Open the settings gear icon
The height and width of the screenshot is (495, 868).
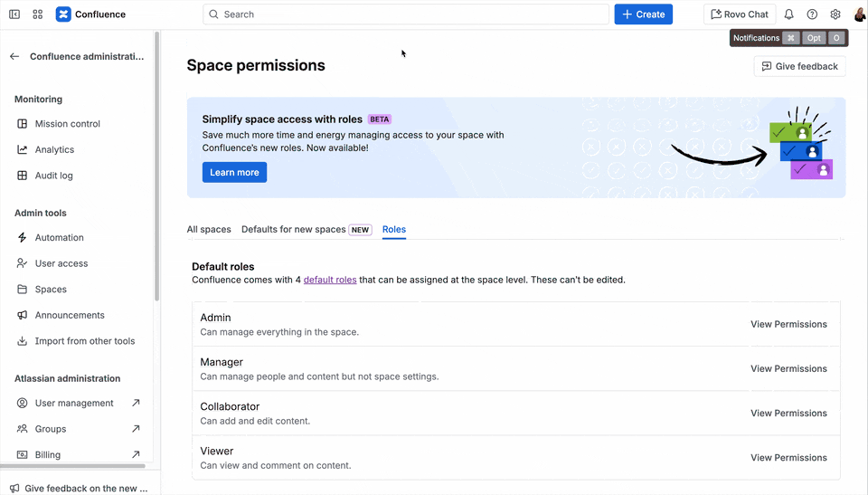[x=835, y=14]
